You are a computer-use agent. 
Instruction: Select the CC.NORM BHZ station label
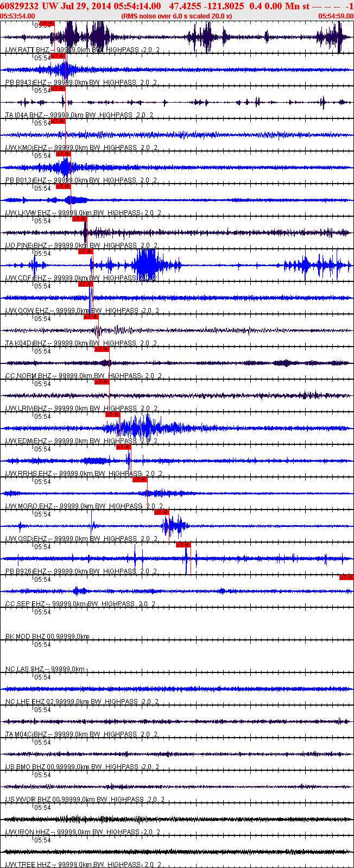coord(85,376)
